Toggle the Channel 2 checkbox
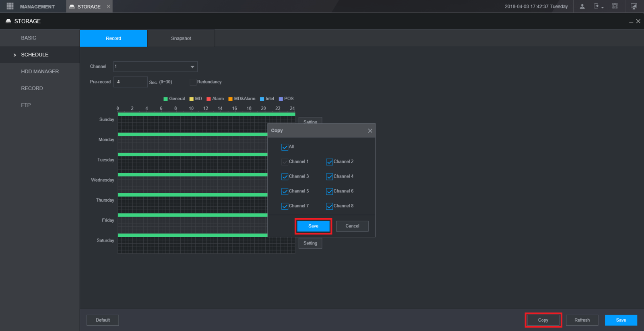 pos(330,162)
